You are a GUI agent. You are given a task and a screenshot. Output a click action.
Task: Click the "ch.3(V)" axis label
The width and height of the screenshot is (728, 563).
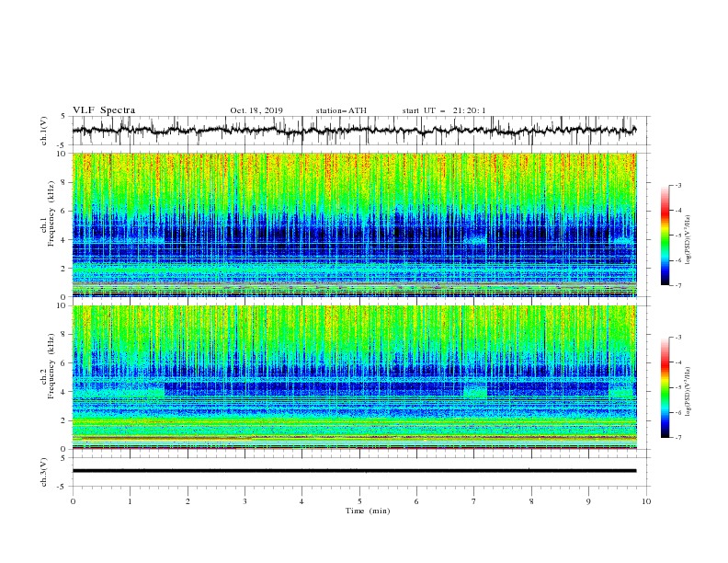click(x=44, y=472)
